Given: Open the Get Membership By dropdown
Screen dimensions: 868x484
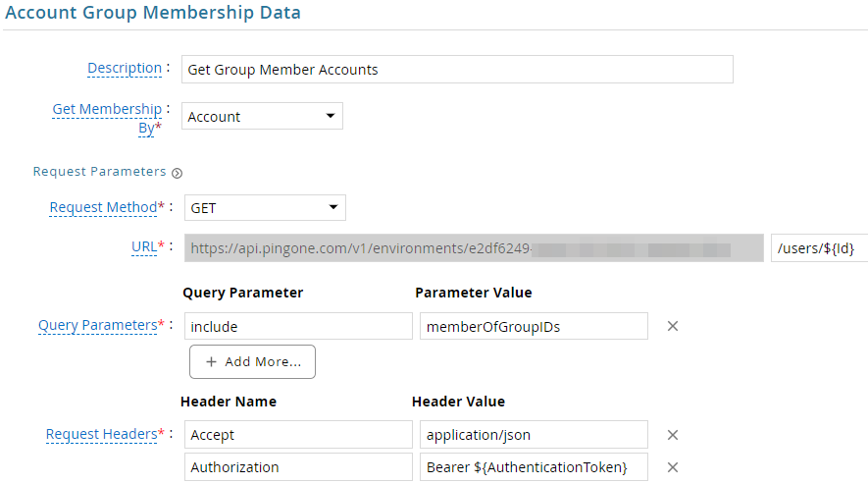Looking at the screenshot, I should tap(263, 116).
